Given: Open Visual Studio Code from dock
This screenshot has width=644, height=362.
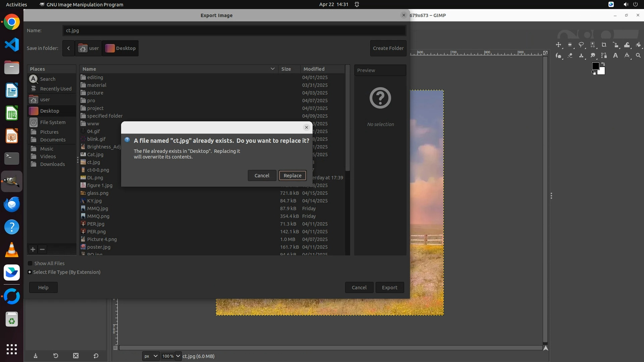Looking at the screenshot, I should click(12, 45).
